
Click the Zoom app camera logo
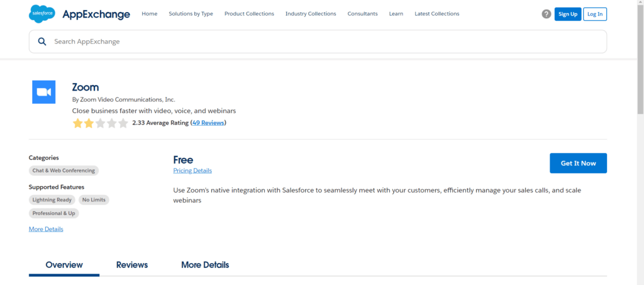pyautogui.click(x=44, y=92)
